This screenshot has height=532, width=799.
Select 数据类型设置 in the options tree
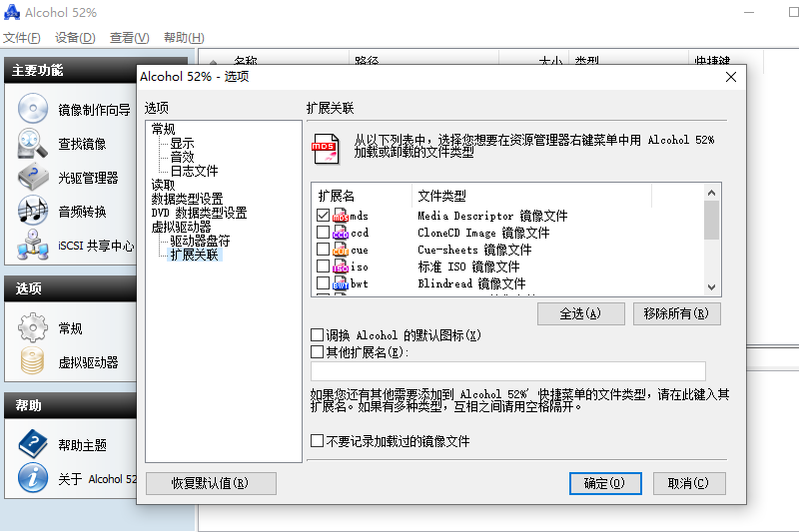[187, 199]
